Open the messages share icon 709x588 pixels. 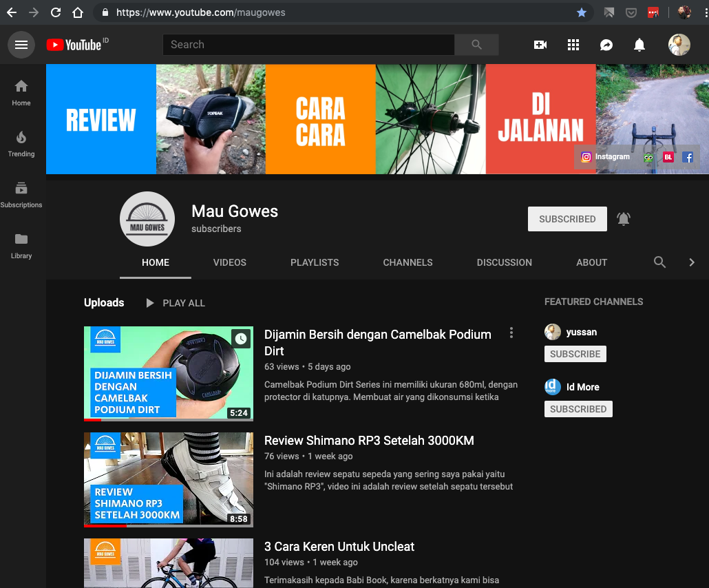click(x=606, y=45)
